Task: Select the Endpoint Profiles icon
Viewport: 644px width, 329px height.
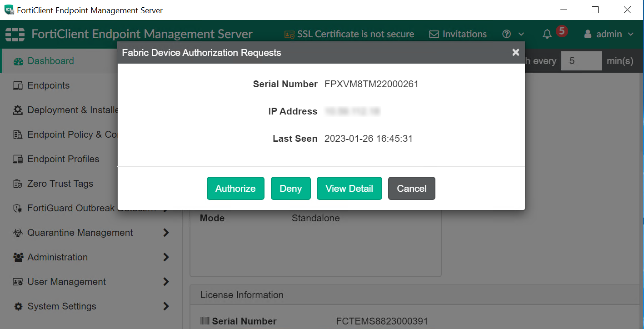Action: [x=18, y=159]
